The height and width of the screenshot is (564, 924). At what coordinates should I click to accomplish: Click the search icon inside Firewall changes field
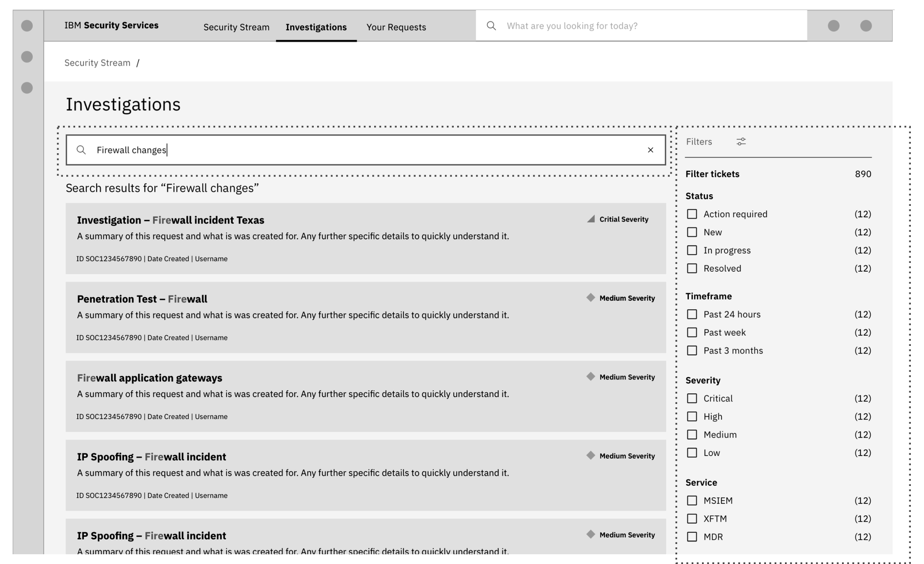(81, 150)
